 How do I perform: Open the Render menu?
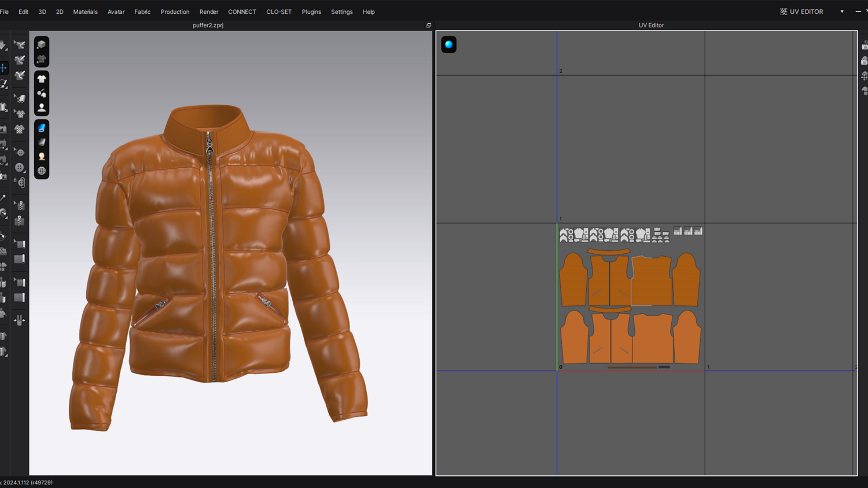(x=209, y=12)
